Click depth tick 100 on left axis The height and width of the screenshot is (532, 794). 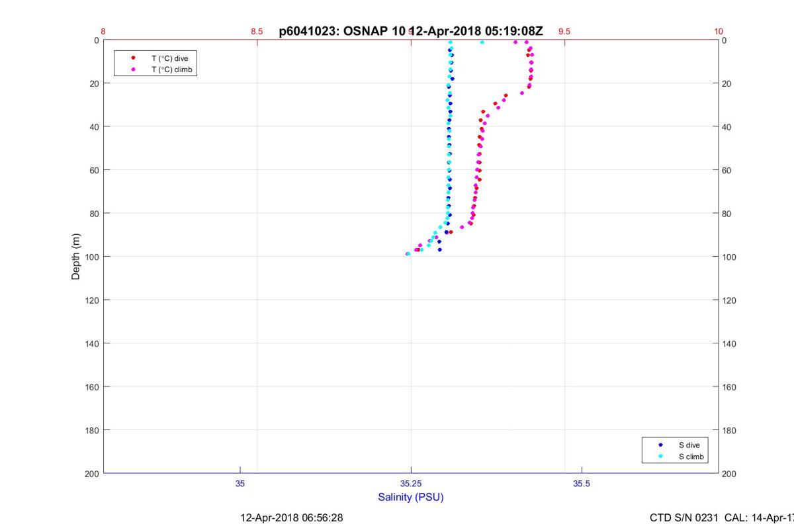tap(93, 257)
